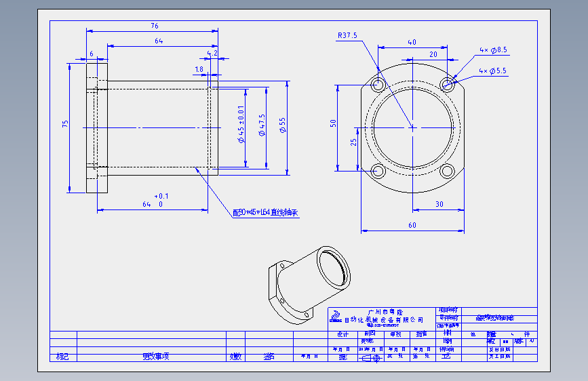Select the 76 overall length dimension

coord(155,26)
